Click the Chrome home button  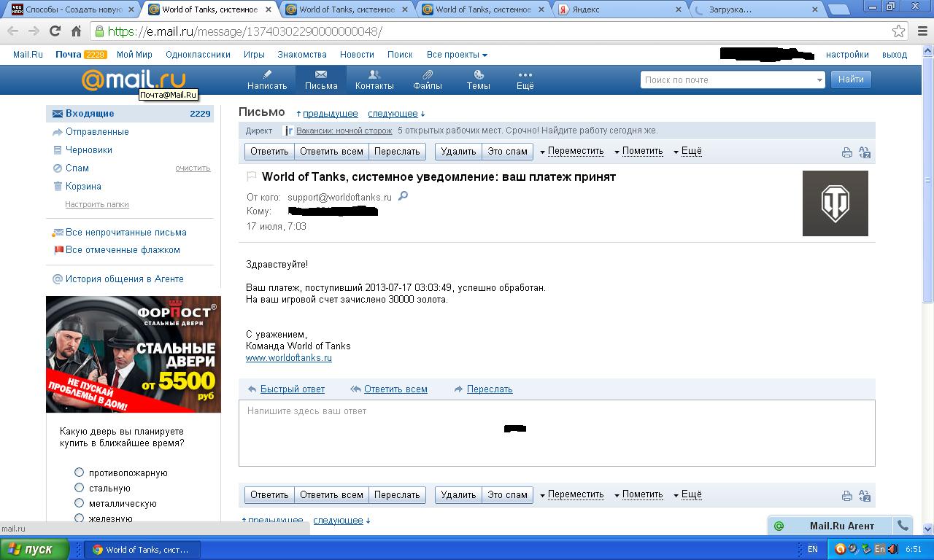(76, 31)
